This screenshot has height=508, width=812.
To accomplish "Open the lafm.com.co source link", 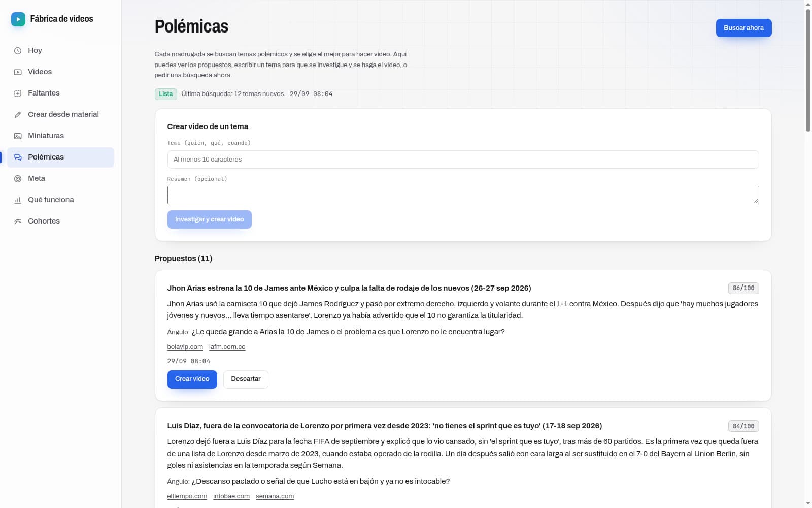I will 227,347.
